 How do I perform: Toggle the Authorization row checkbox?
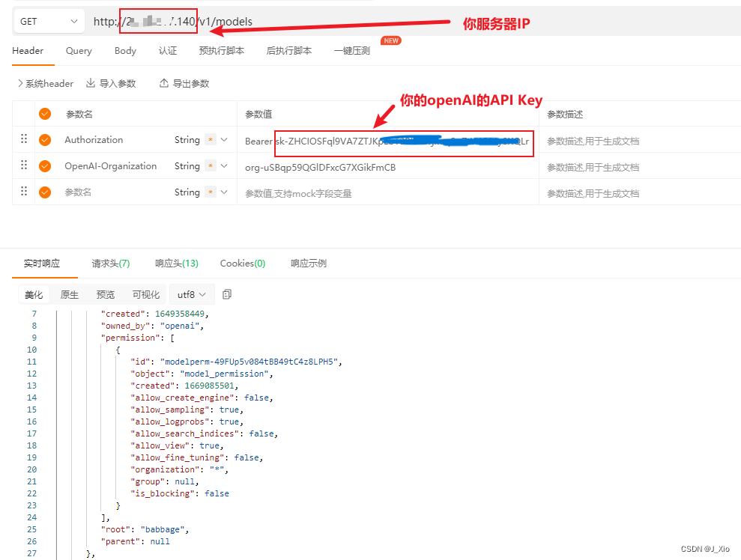tap(45, 140)
